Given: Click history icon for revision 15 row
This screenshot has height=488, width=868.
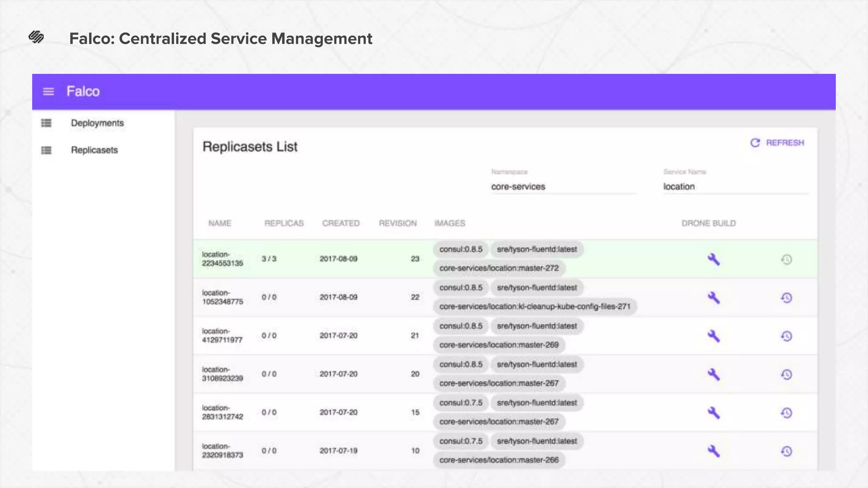Looking at the screenshot, I should coord(786,413).
